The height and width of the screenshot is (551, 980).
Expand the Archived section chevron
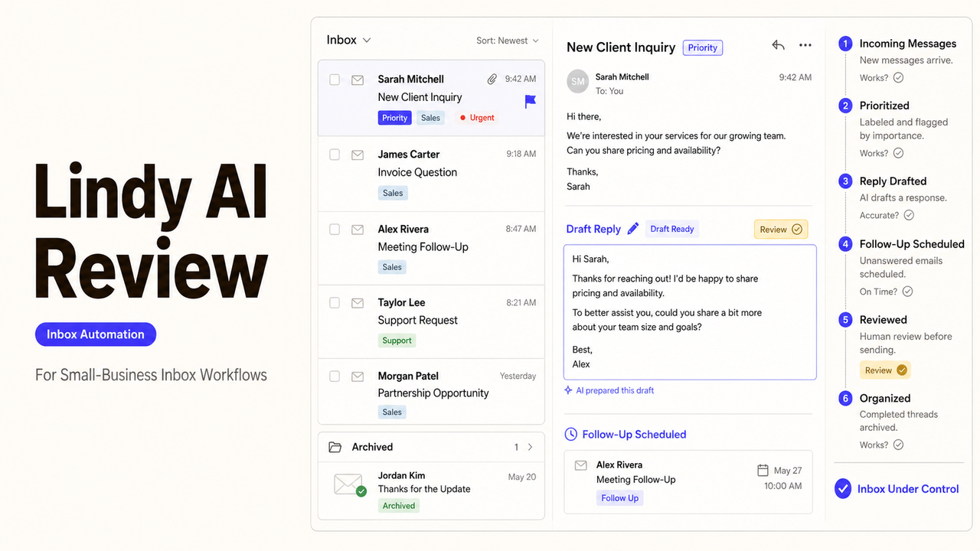(530, 447)
